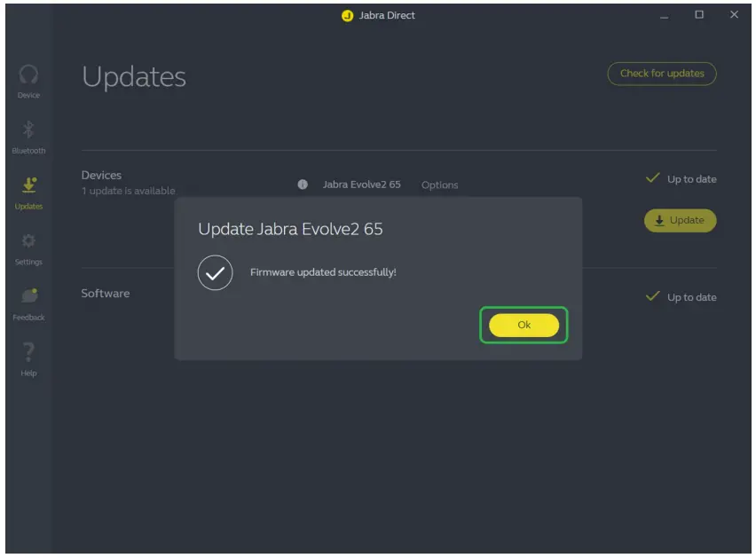
Task: Click the checkmark in the update dialog
Action: [215, 272]
